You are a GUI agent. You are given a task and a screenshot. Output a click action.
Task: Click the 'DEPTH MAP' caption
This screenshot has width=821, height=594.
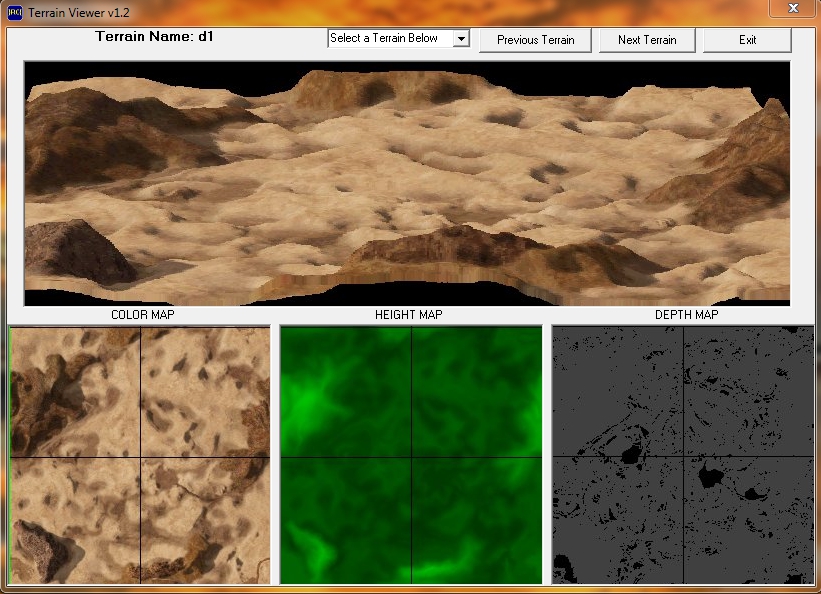[686, 314]
